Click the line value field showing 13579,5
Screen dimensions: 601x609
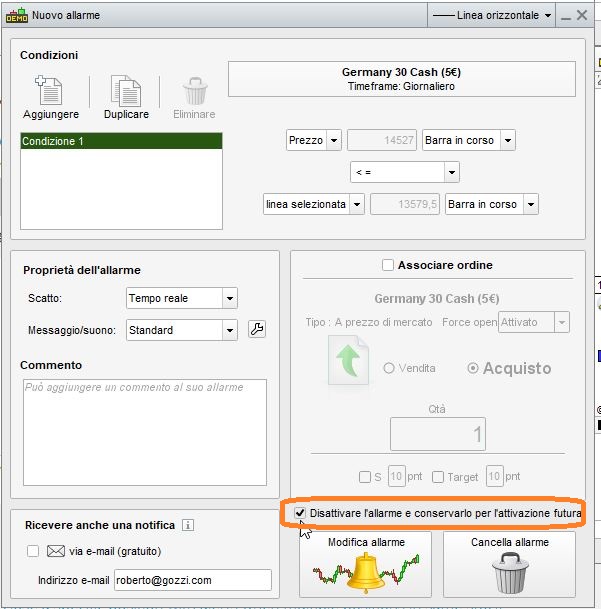coord(404,204)
